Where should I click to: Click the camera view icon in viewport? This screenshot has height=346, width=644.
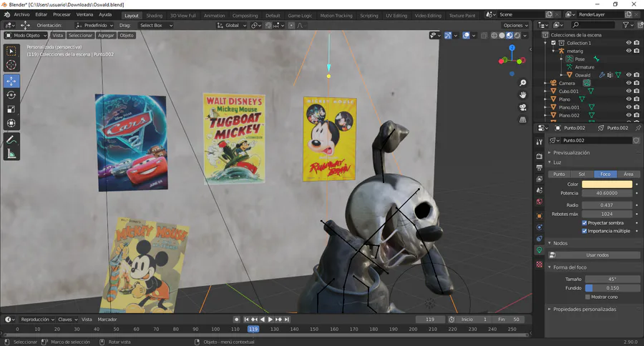point(523,107)
